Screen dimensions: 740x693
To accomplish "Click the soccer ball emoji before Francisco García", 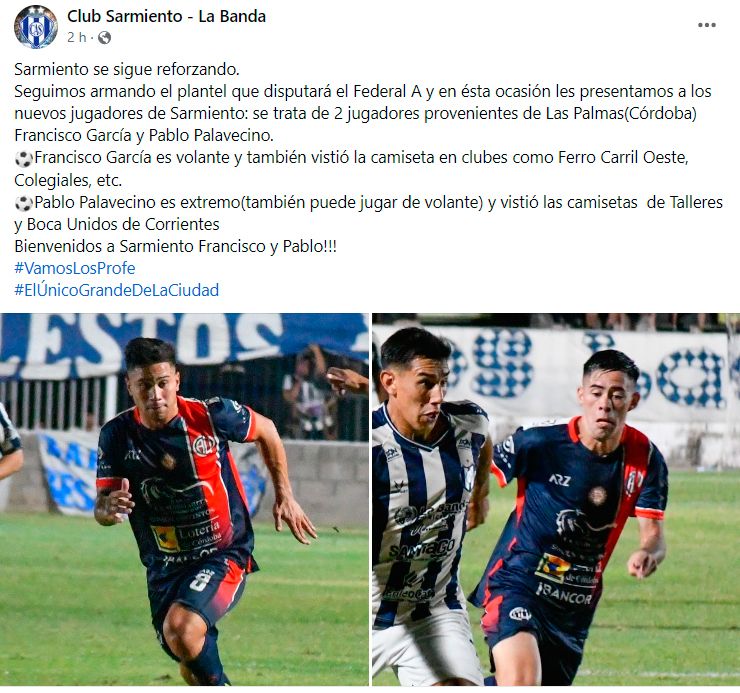I will point(24,159).
